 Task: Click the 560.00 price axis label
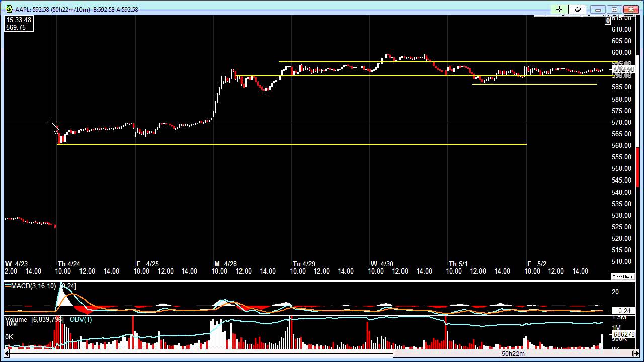point(621,145)
